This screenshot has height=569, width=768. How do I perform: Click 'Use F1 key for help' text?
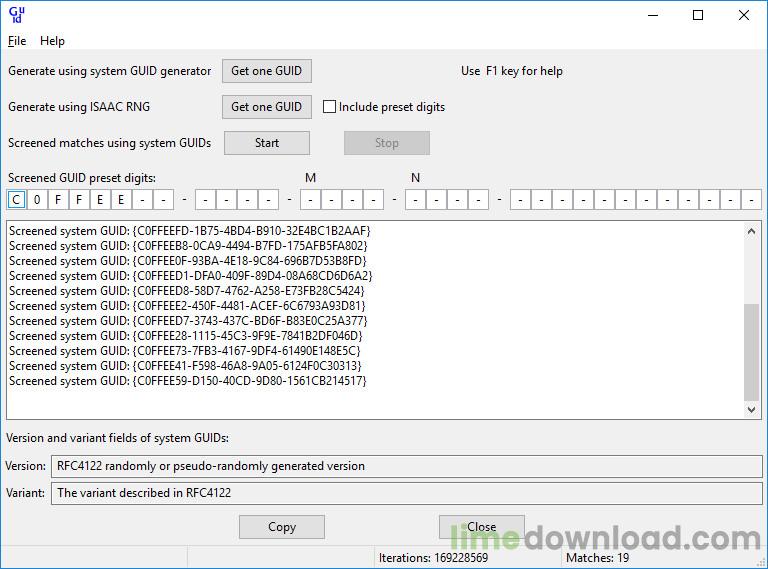tap(512, 71)
